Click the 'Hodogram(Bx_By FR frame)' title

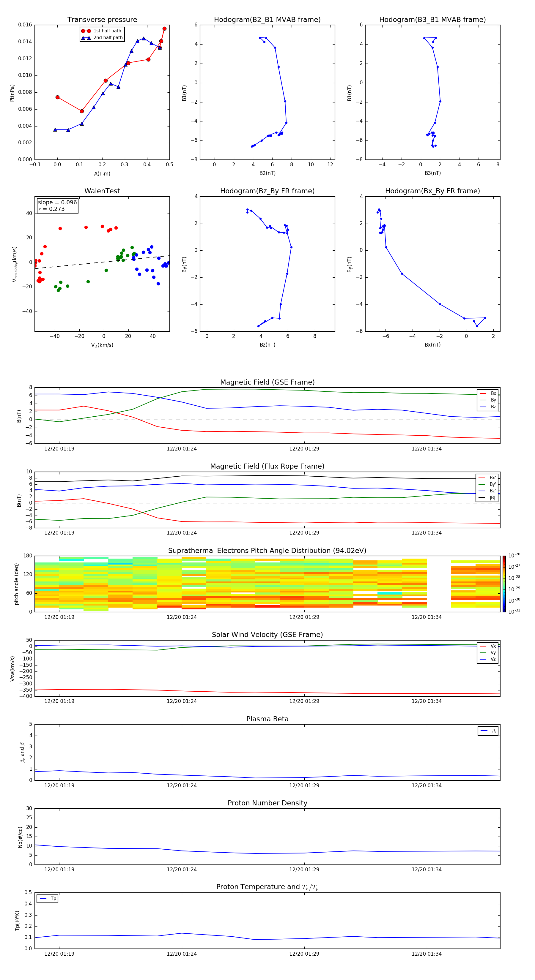[432, 191]
